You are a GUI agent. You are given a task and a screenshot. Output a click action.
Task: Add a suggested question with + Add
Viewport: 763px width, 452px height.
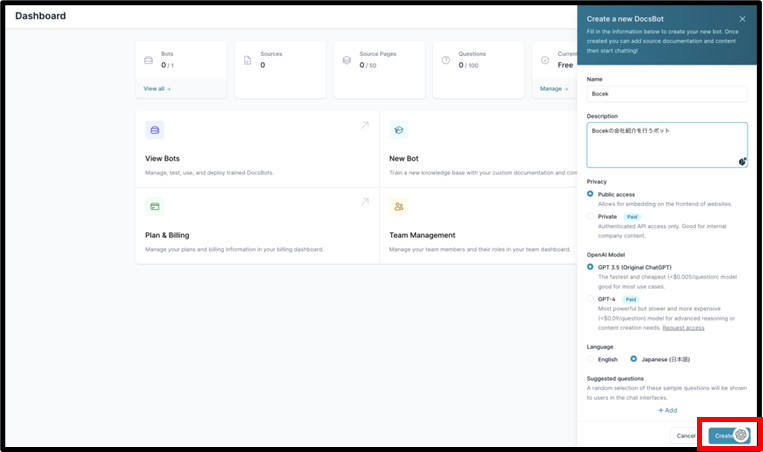pyautogui.click(x=668, y=410)
